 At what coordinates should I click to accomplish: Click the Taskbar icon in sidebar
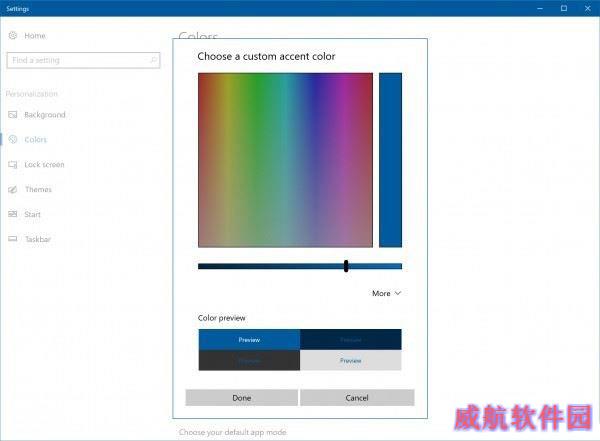pos(13,239)
